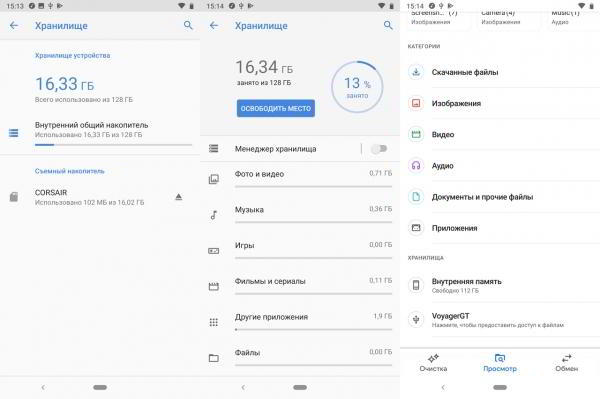Screen dimensions: 600x399
Task: Click the internal storage usage progress bar
Action: pos(113,145)
